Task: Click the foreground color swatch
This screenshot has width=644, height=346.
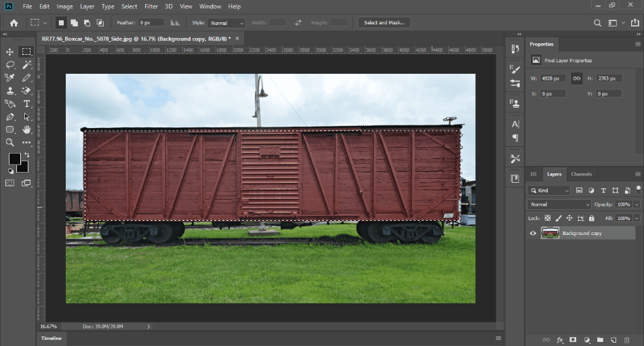Action: (14, 159)
